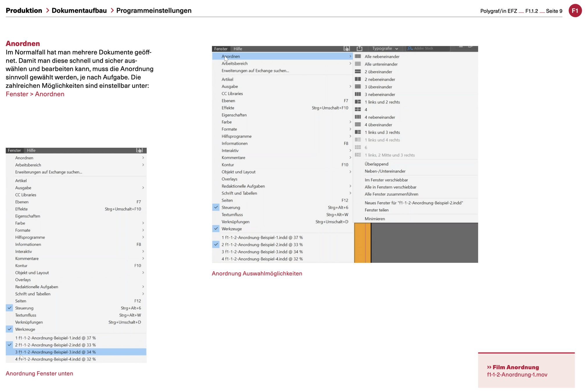585x392 pixels.
Task: Choose the '3 übereinander' layout icon
Action: (x=358, y=87)
